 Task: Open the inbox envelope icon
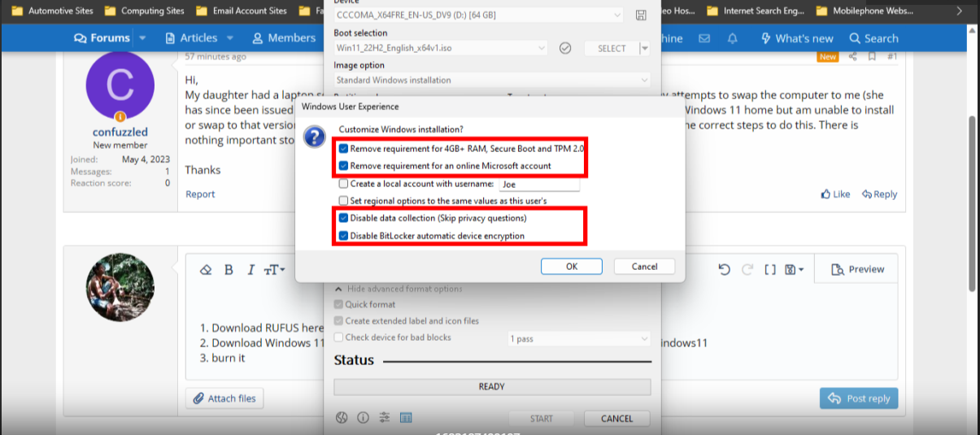(704, 38)
